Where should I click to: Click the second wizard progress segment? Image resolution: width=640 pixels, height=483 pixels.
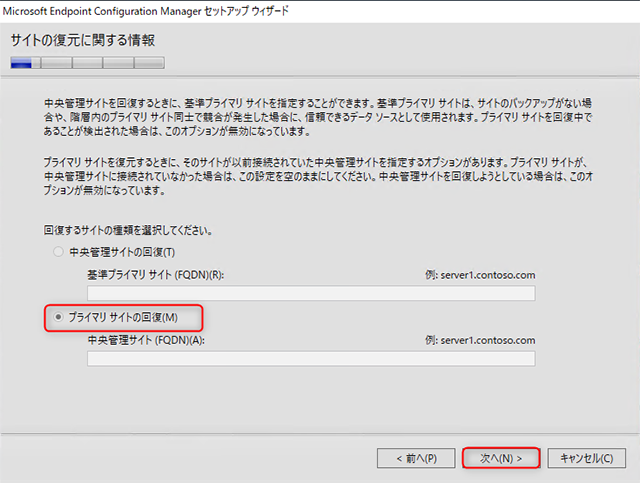[56, 62]
